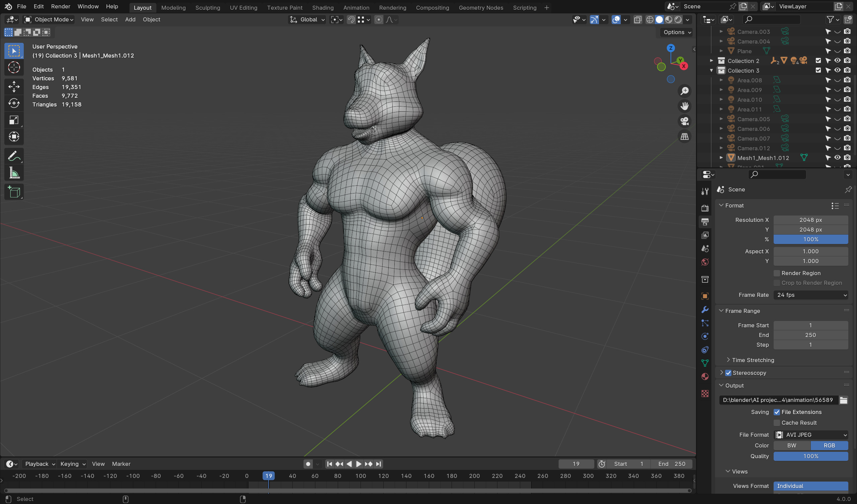This screenshot has height=504, width=857.
Task: Select BW color mode button
Action: coord(792,445)
